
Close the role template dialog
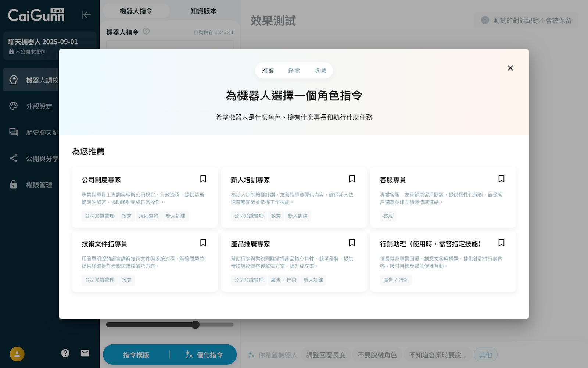point(510,68)
